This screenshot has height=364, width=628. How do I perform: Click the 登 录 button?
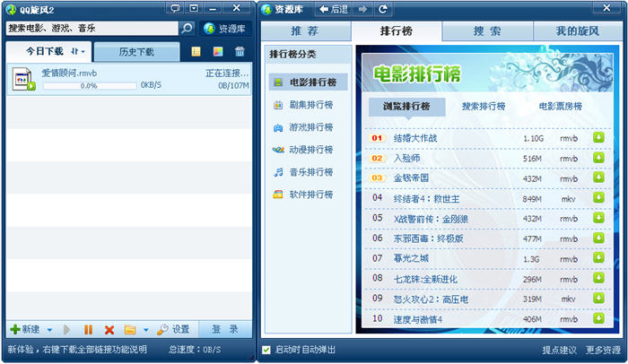pyautogui.click(x=224, y=329)
